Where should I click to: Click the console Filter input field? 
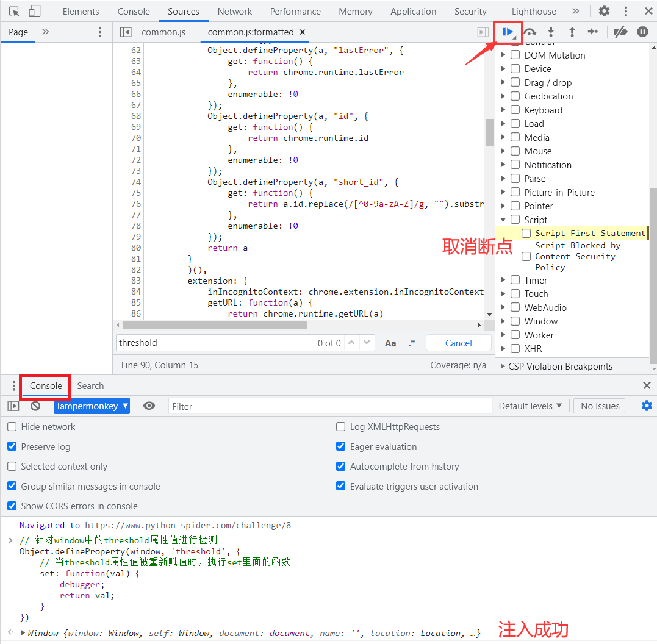329,406
